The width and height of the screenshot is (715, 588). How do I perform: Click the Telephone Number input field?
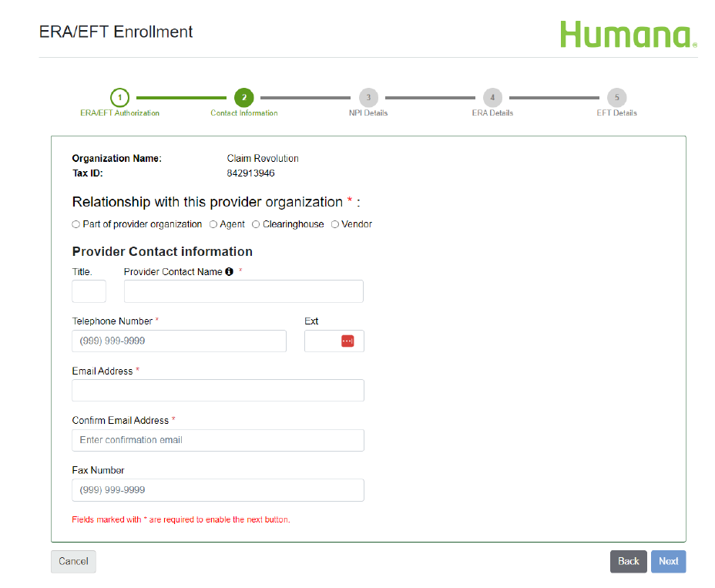tap(179, 340)
